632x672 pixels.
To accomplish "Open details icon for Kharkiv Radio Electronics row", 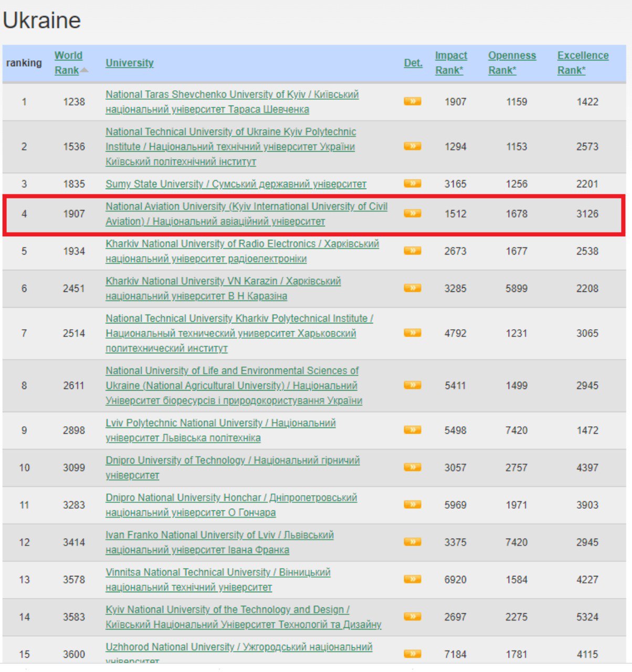I will click(x=413, y=250).
